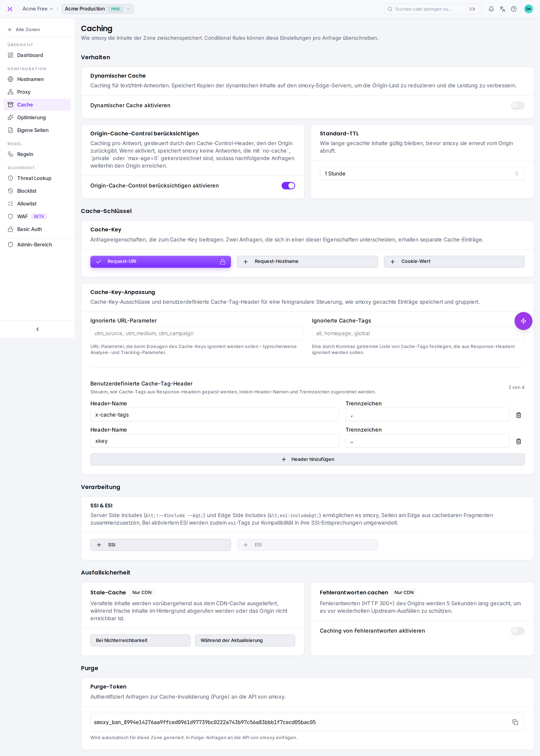The width and height of the screenshot is (540, 756).
Task: Select Bei Nichterreichbarkeit stale-cache option
Action: 140,640
